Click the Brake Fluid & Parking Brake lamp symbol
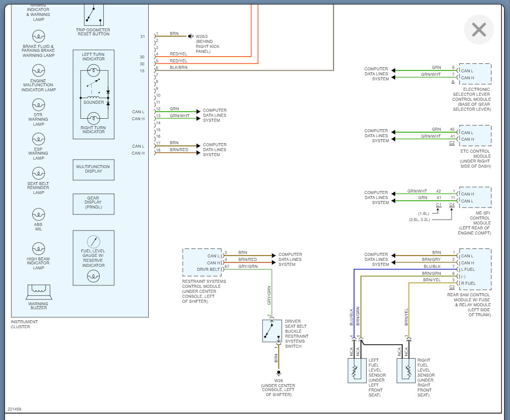The width and height of the screenshot is (510, 420). (x=38, y=36)
